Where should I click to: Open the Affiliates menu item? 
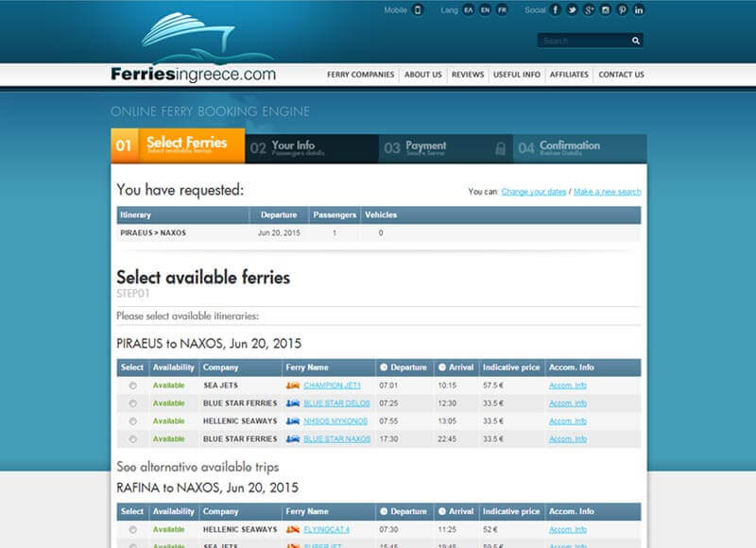(x=569, y=75)
